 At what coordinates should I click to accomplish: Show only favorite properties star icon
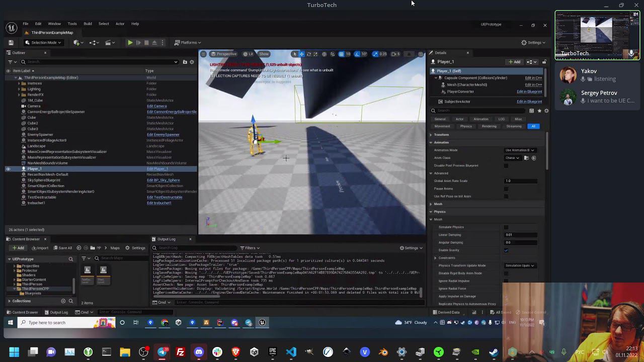[539, 111]
